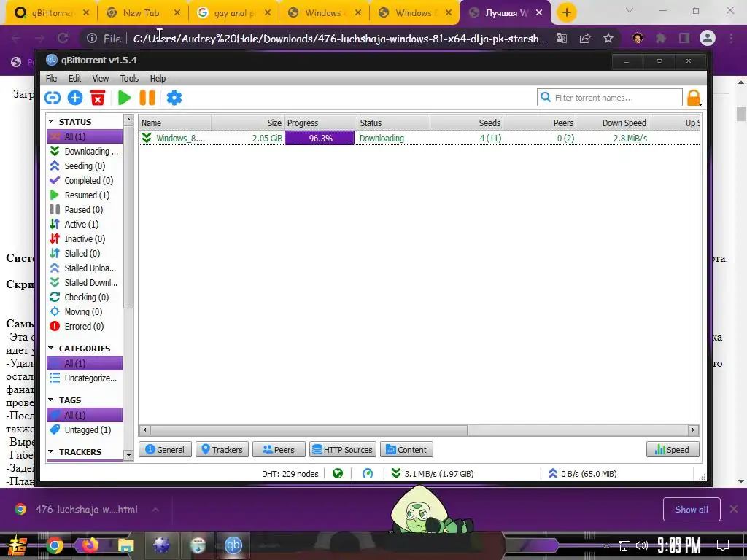Image resolution: width=747 pixels, height=560 pixels.
Task: Click the red Remove torrent icon
Action: point(98,98)
